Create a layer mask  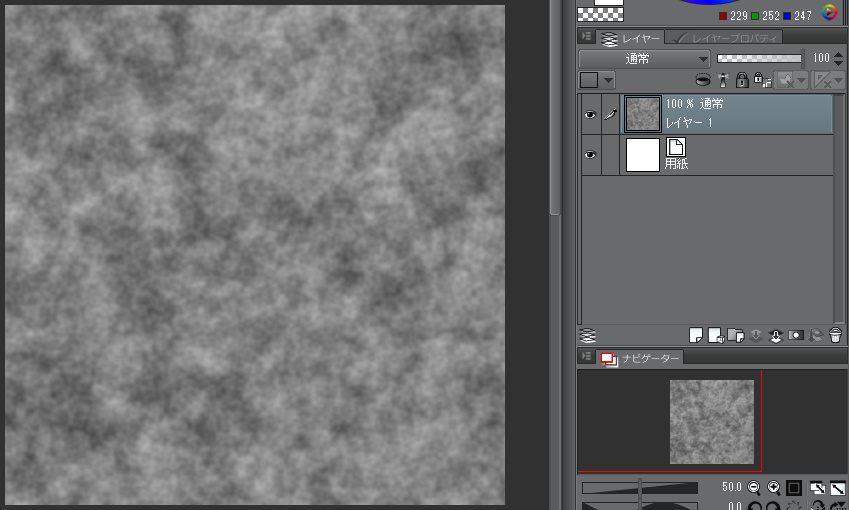[x=795, y=336]
